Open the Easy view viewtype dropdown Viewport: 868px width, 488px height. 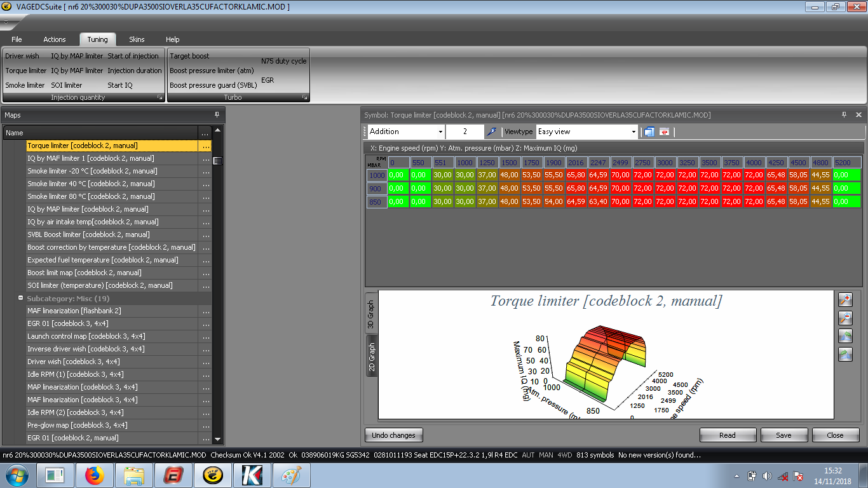(634, 132)
